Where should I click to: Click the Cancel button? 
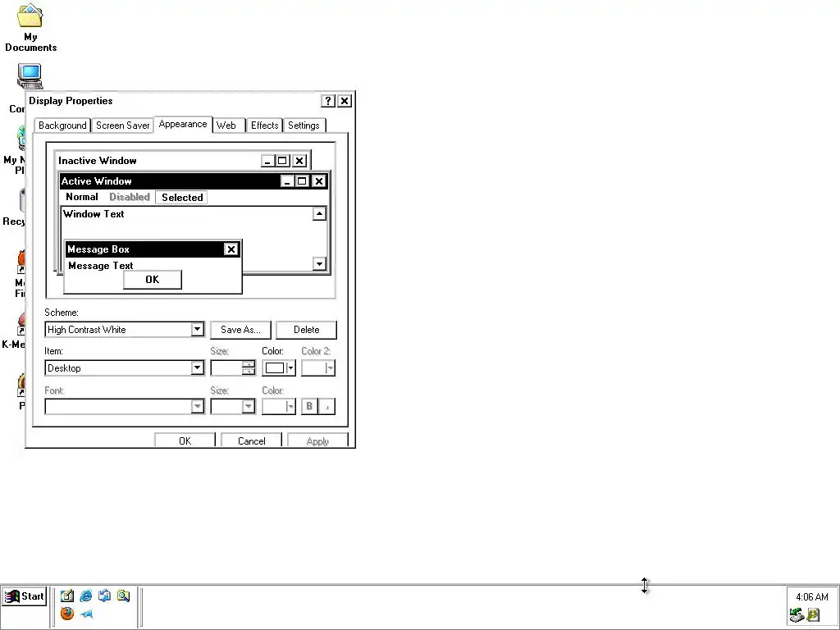(x=251, y=440)
